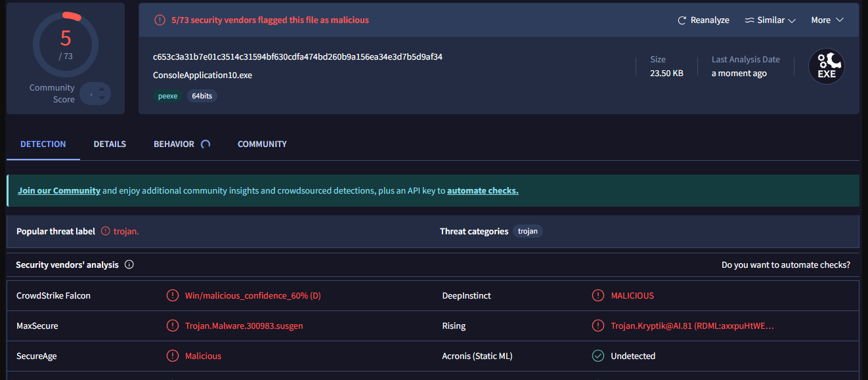This screenshot has width=868, height=380.
Task: Open the More dropdown menu
Action: (827, 20)
